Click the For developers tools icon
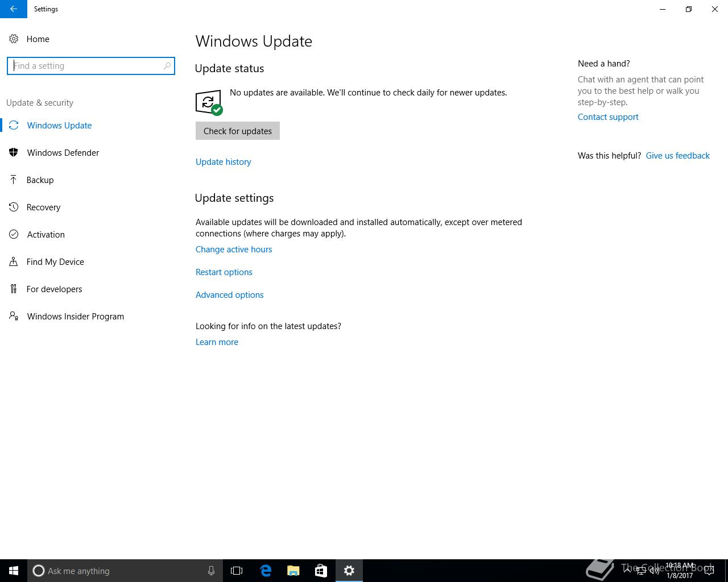728x582 pixels. 14,289
